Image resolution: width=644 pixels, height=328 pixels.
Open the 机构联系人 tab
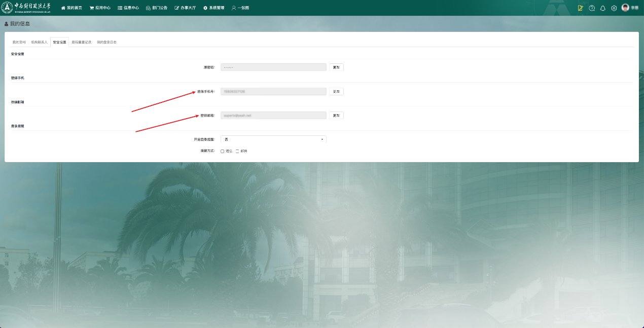click(x=39, y=42)
